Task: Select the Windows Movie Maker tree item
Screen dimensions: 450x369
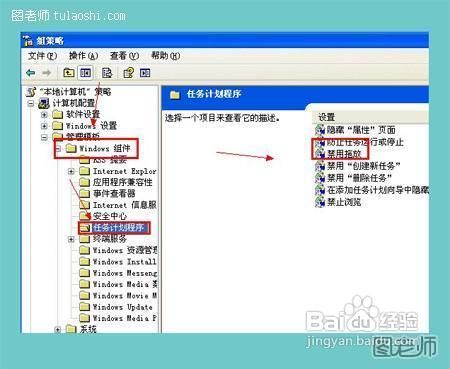Action: 125,295
